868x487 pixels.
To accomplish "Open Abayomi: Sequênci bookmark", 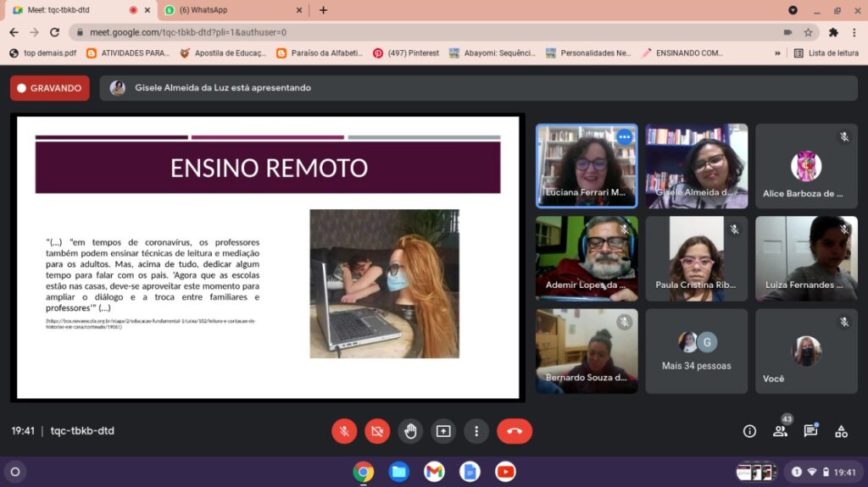I will 492,53.
